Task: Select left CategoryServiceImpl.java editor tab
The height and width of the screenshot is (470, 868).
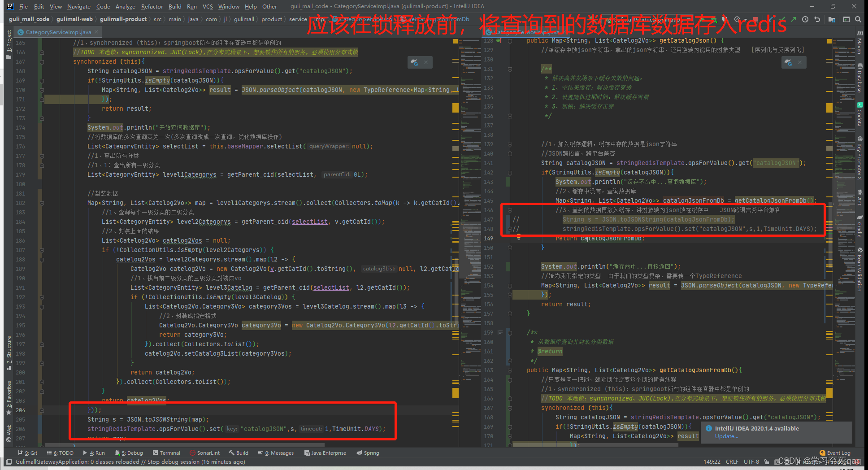Action: click(x=58, y=32)
